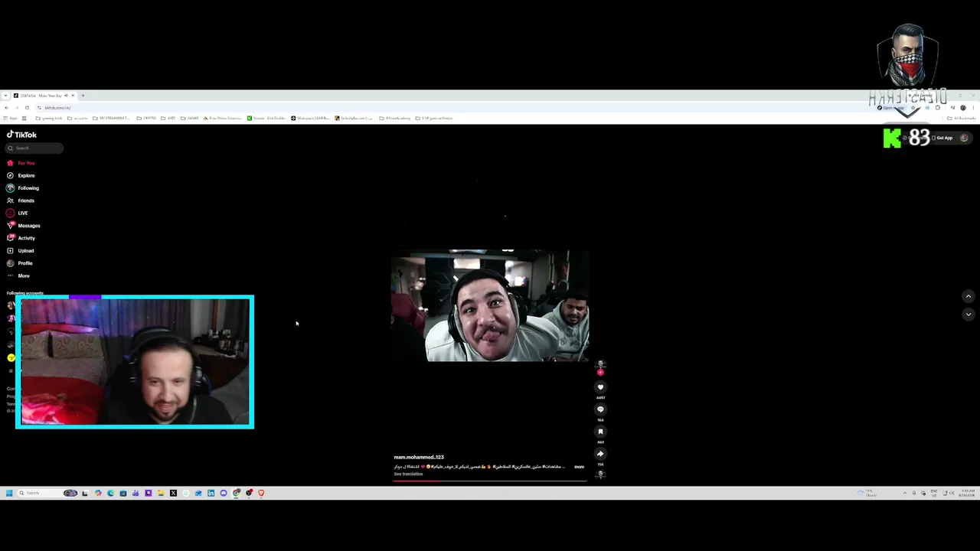Open the For You feed
980x551 pixels.
21,163
